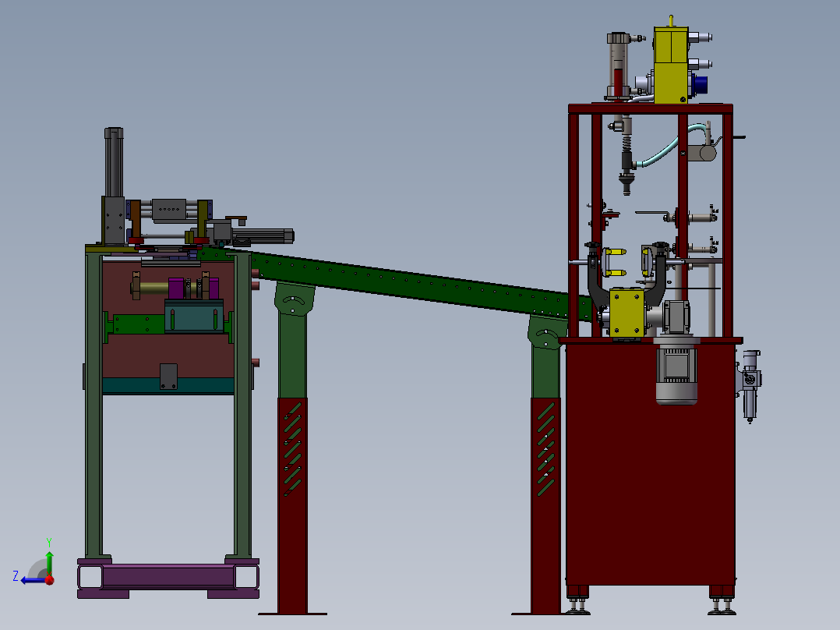This screenshot has height=630, width=840.
Task: Click the green Y axis arrow of triad
Action: (x=49, y=562)
